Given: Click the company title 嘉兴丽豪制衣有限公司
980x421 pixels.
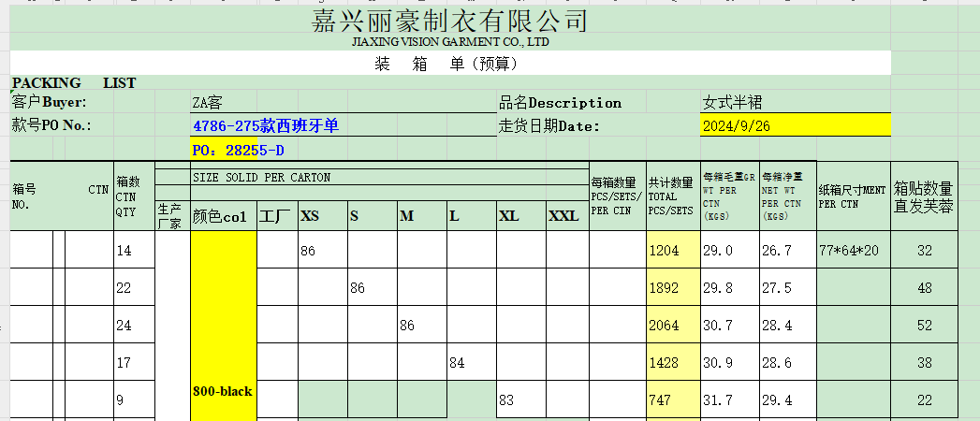Looking at the screenshot, I should click(449, 20).
